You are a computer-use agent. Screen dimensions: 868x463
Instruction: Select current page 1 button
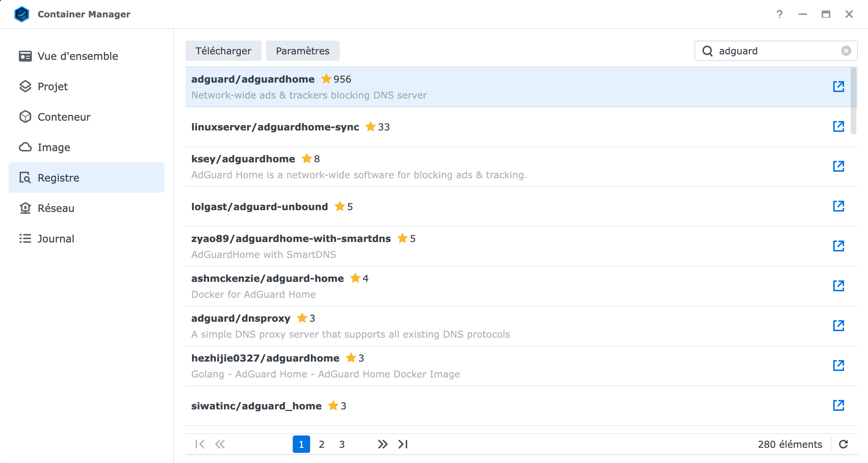(x=301, y=444)
